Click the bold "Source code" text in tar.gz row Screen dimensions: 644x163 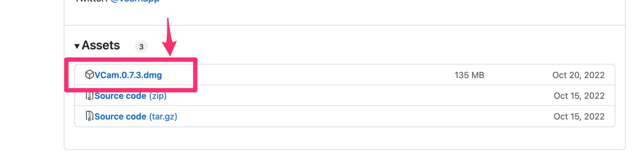tap(120, 117)
